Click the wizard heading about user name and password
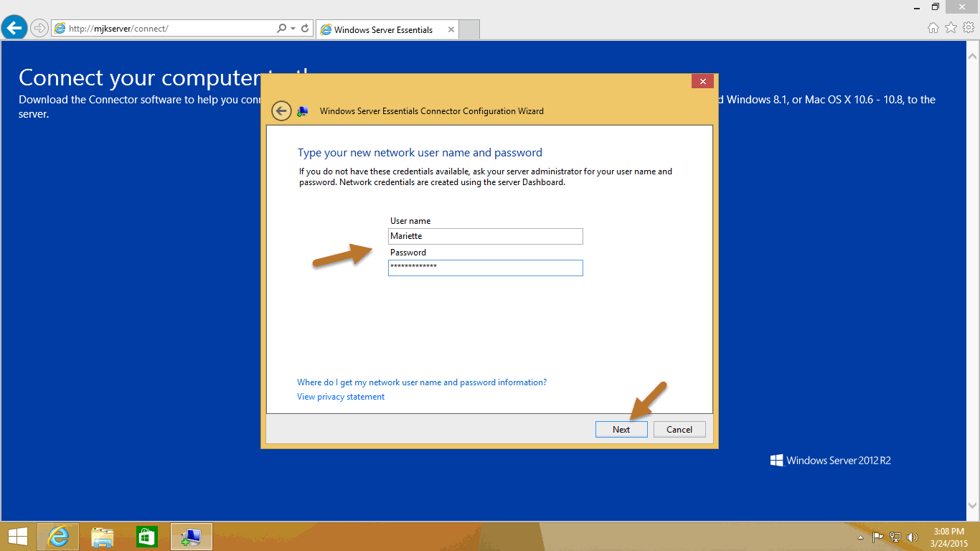 click(420, 153)
